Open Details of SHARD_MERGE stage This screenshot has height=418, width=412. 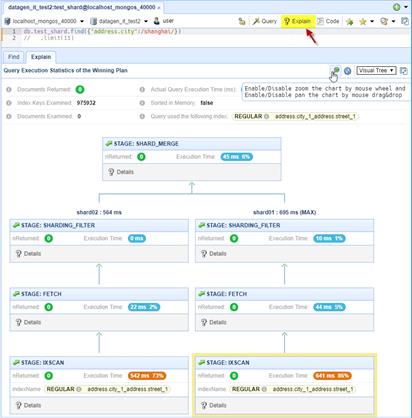121,172
